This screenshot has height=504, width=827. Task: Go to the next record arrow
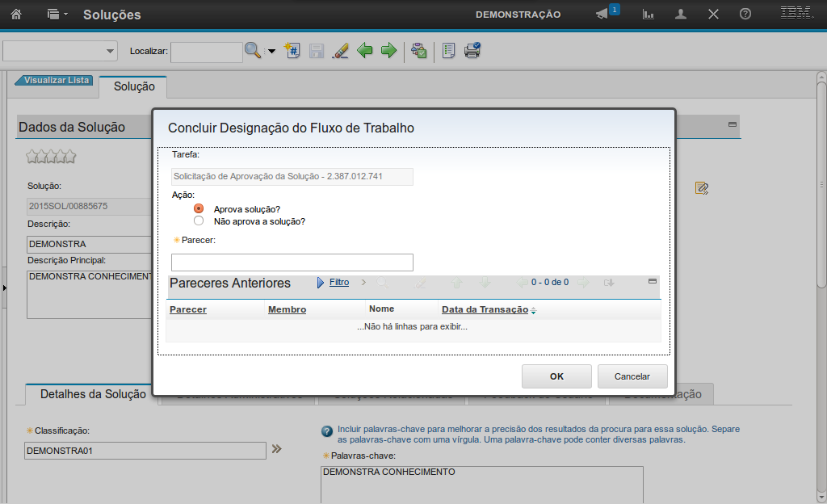388,51
